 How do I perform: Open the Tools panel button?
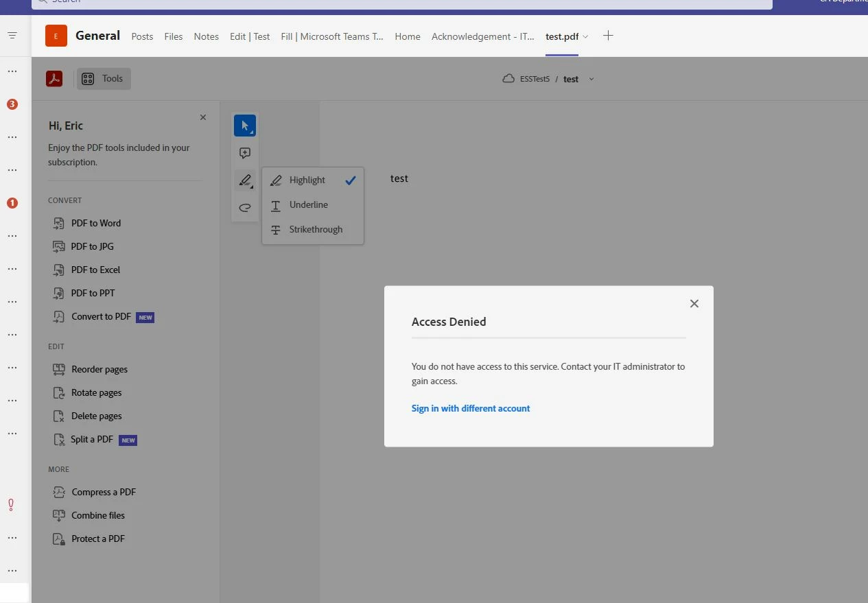tap(104, 79)
